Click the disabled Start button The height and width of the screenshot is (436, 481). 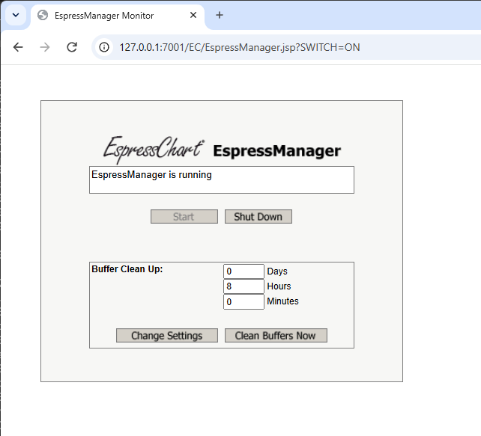tap(184, 217)
